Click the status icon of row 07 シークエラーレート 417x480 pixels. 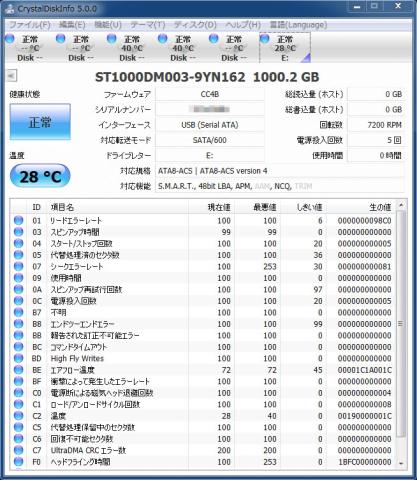point(19,266)
